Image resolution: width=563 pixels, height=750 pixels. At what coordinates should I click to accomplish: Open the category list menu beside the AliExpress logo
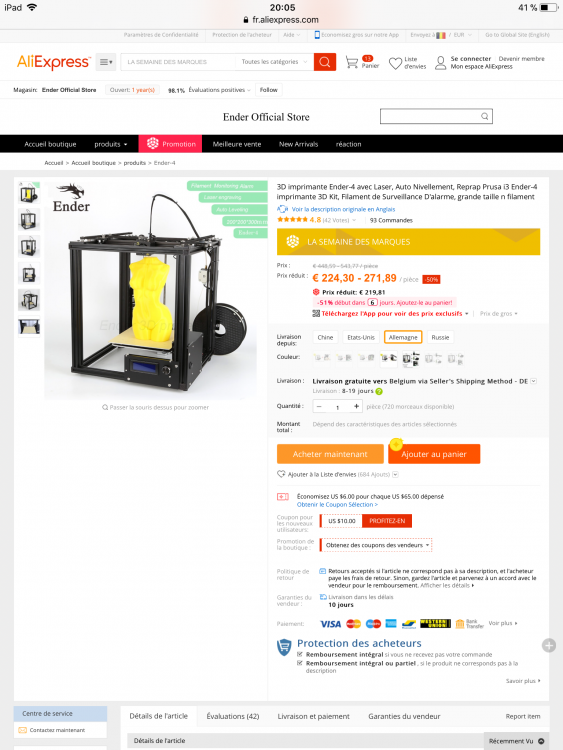point(106,62)
